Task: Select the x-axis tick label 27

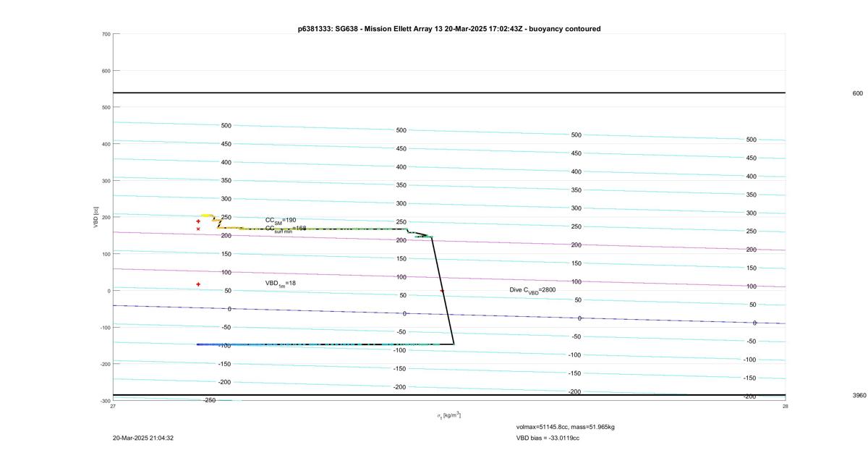Action: coord(113,407)
